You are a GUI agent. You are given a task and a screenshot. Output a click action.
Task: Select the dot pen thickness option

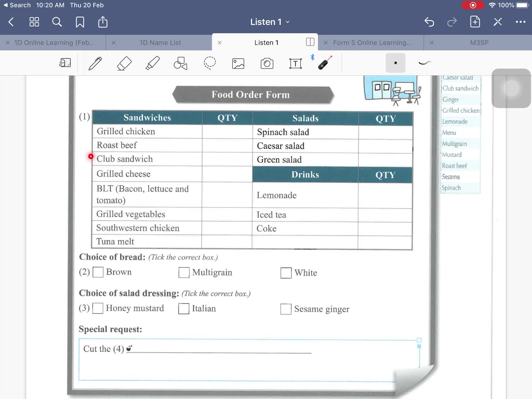[395, 63]
